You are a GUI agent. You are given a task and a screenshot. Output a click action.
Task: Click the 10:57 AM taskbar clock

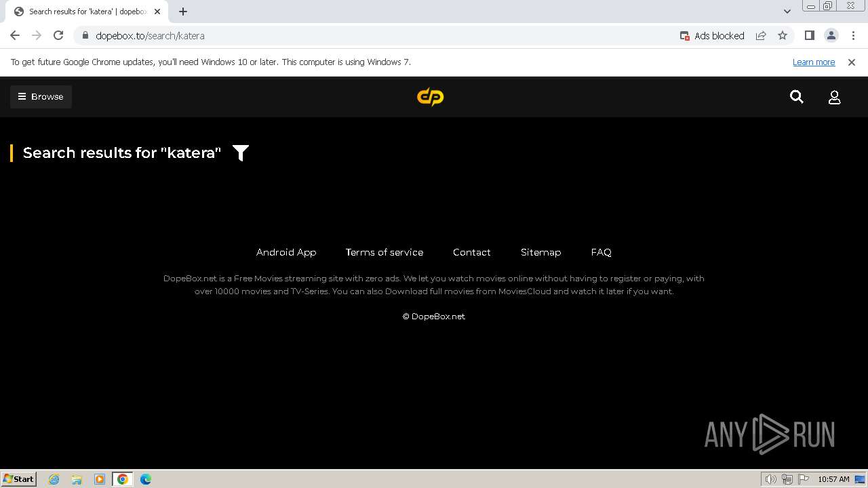pos(833,479)
